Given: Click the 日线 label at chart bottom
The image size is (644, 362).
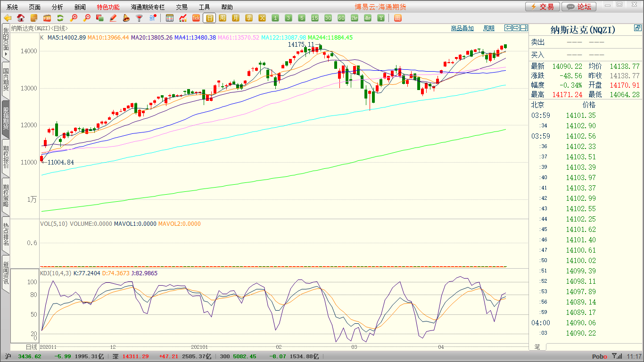Looking at the screenshot, I should [31, 346].
